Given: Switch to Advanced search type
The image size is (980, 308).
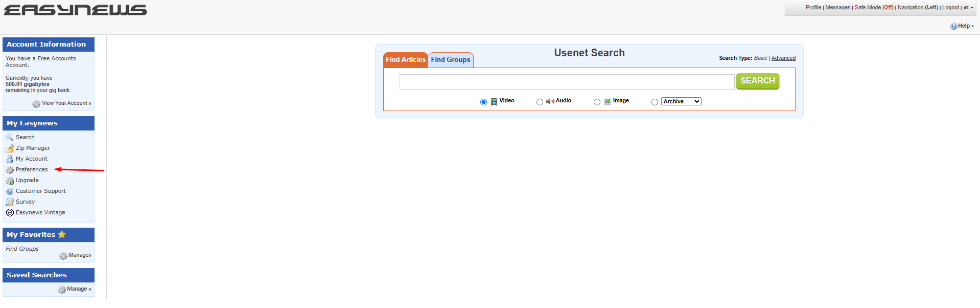Looking at the screenshot, I should click(x=783, y=58).
